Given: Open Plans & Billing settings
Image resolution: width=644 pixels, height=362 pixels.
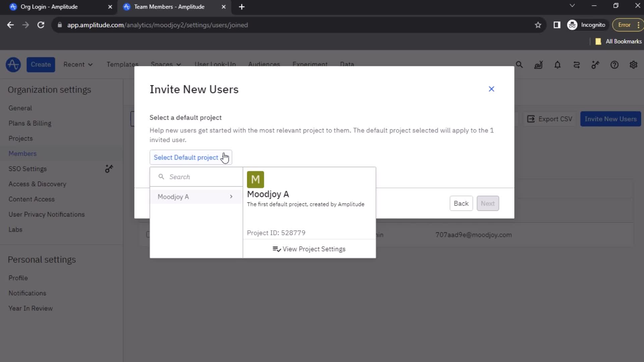Looking at the screenshot, I should (x=30, y=123).
